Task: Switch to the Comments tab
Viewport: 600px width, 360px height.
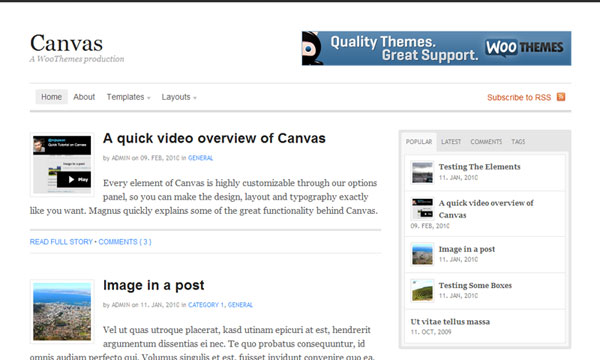Action: pyautogui.click(x=486, y=142)
